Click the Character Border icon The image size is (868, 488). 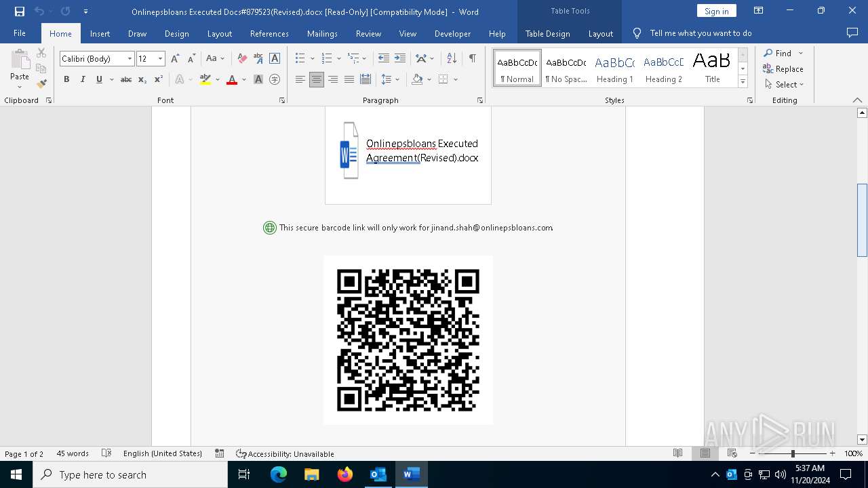click(275, 58)
